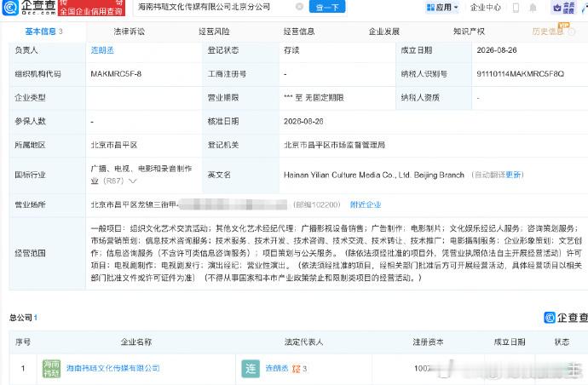Click the English name Hainan Yilian Culture Media
Image resolution: width=588 pixels, height=385 pixels.
[x=374, y=175]
